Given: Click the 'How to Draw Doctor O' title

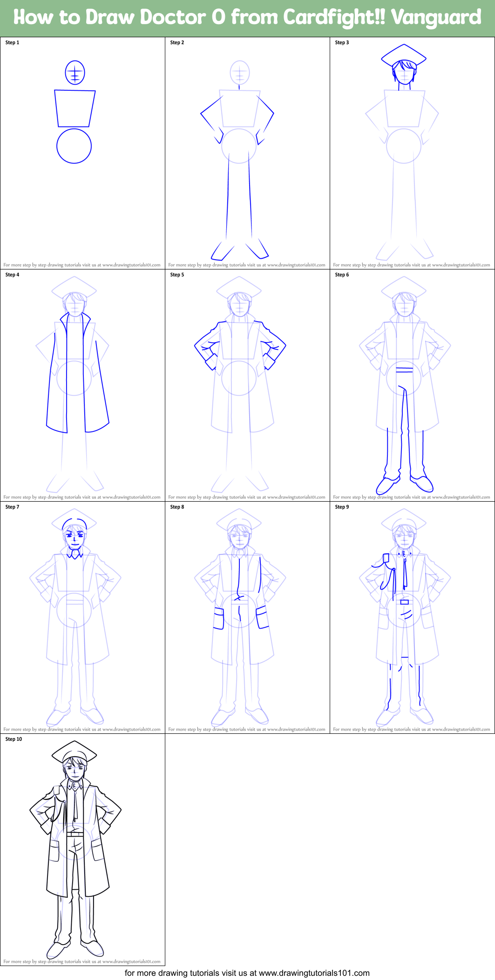Looking at the screenshot, I should point(247,17).
